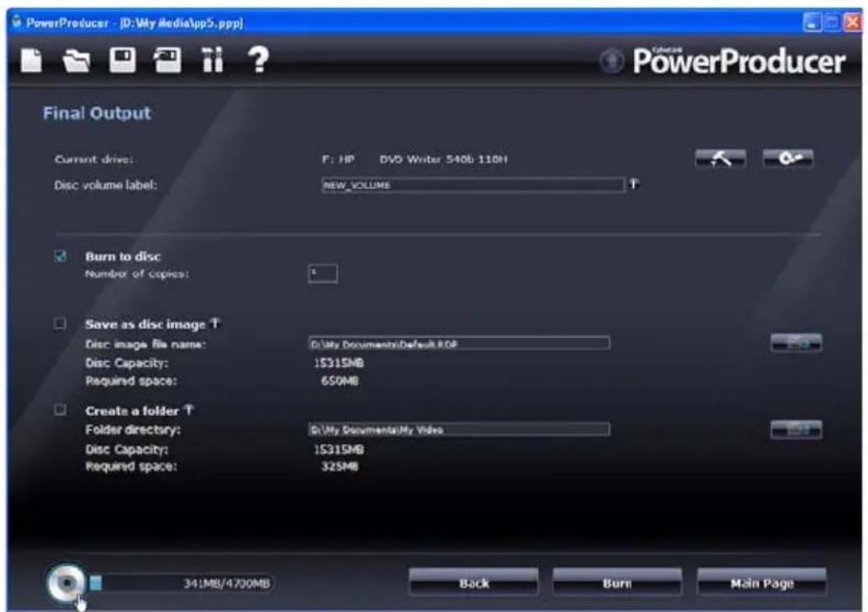Click the Back button

[473, 582]
